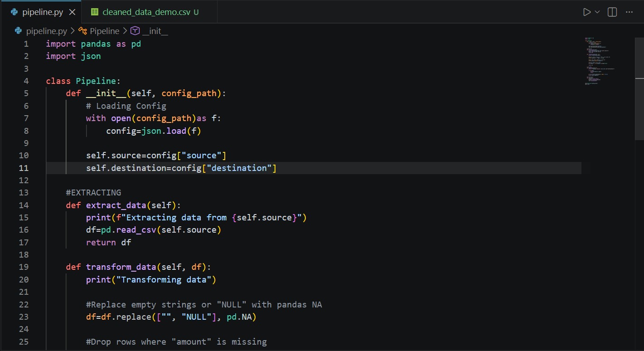
Task: Select line 11 by its line number
Action: point(24,168)
